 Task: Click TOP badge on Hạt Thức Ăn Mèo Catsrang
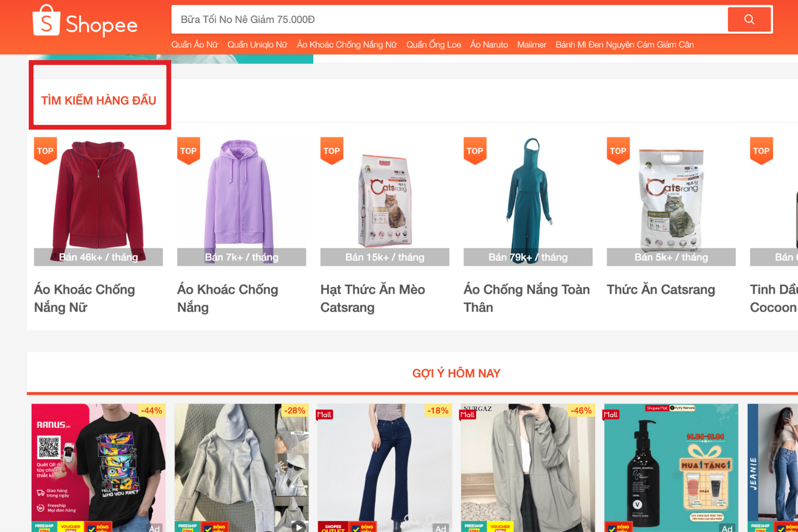[331, 151]
